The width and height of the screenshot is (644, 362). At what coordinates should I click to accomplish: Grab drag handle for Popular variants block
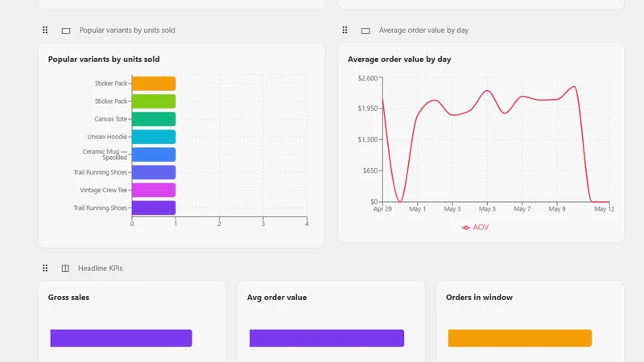(x=45, y=30)
